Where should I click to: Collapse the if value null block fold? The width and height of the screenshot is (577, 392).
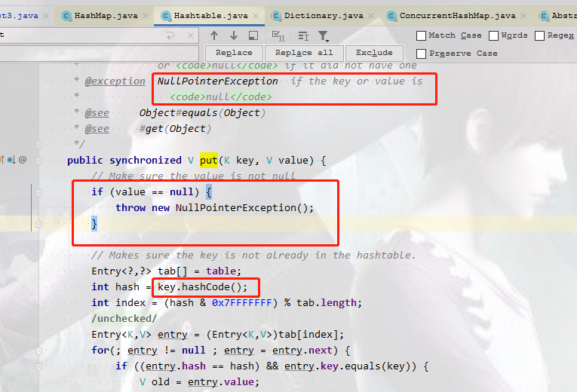tap(39, 192)
